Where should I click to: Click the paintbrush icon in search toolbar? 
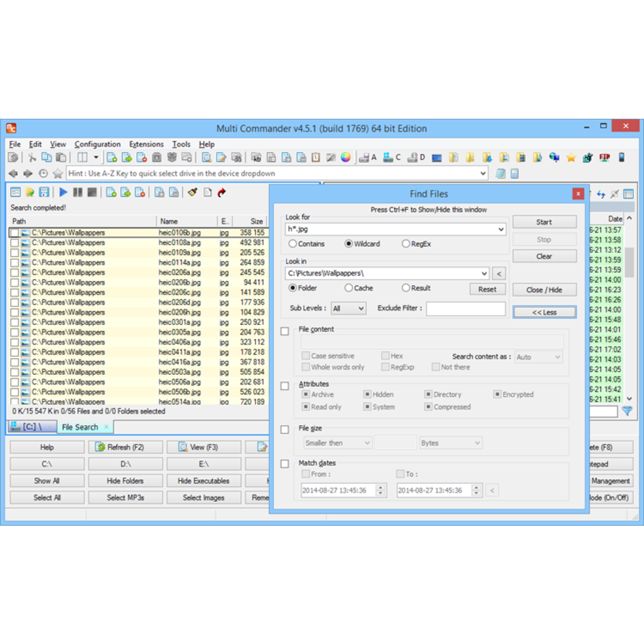coord(193,192)
